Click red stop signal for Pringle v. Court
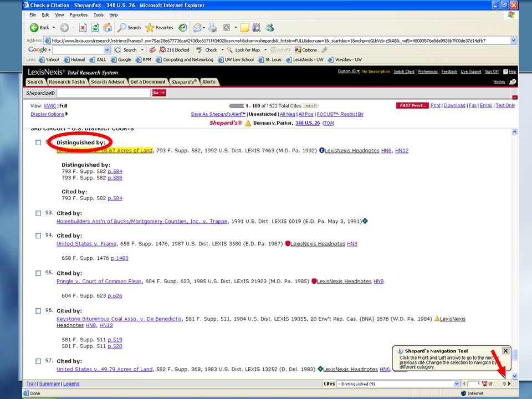 tap(314, 281)
